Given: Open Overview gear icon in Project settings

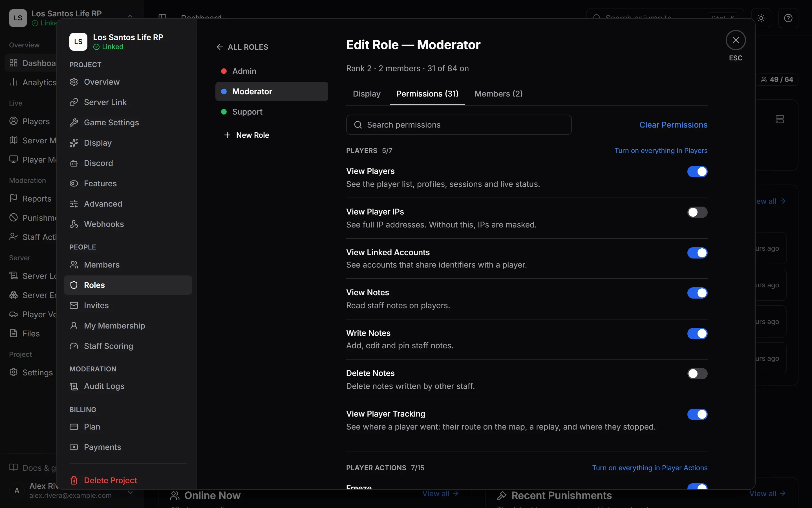Looking at the screenshot, I should 74,82.
